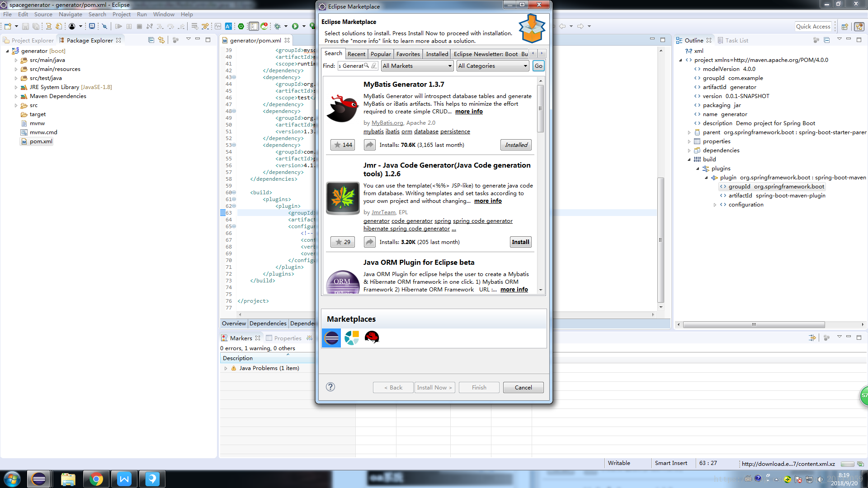Screen dimensions: 868x488
Task: Open Package Explorer view menu triangle
Action: coord(189,39)
